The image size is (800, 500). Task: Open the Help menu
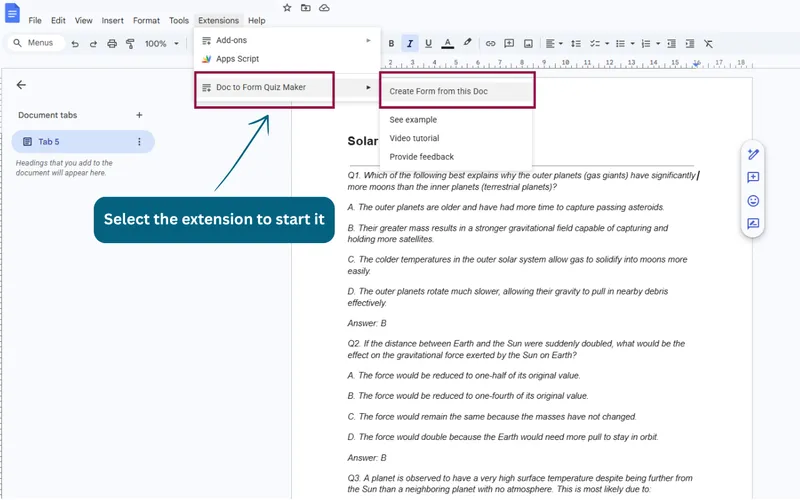pyautogui.click(x=257, y=20)
